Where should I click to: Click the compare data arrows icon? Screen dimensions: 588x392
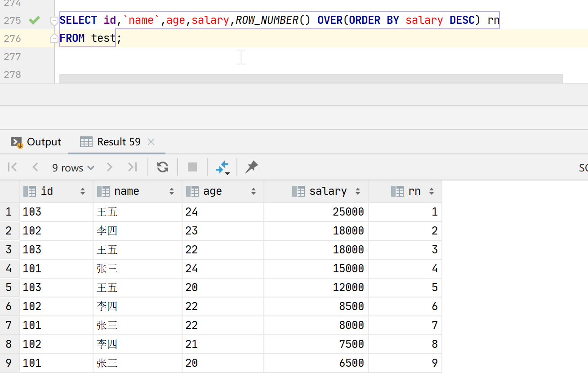coord(223,167)
